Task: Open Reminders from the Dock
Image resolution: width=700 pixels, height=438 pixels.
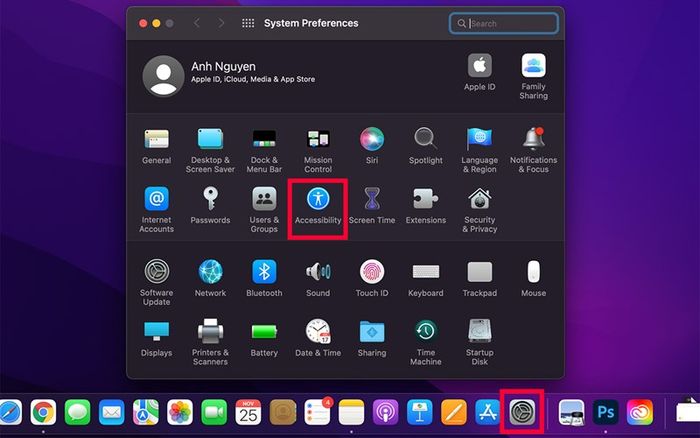Action: 317,412
